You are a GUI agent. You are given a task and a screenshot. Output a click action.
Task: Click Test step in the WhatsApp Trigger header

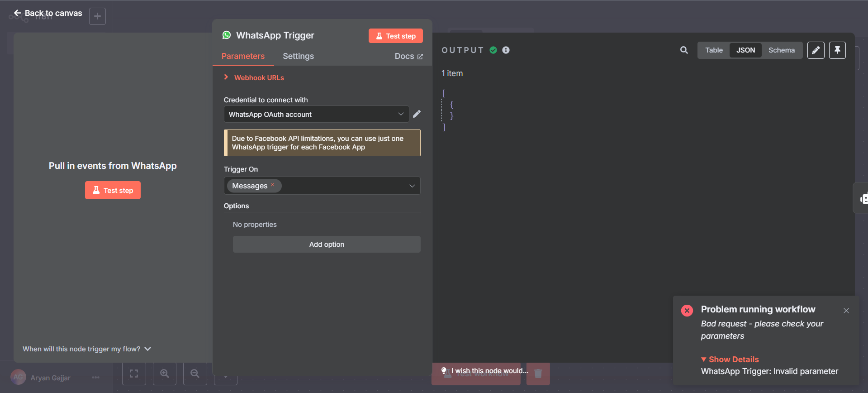pos(395,36)
